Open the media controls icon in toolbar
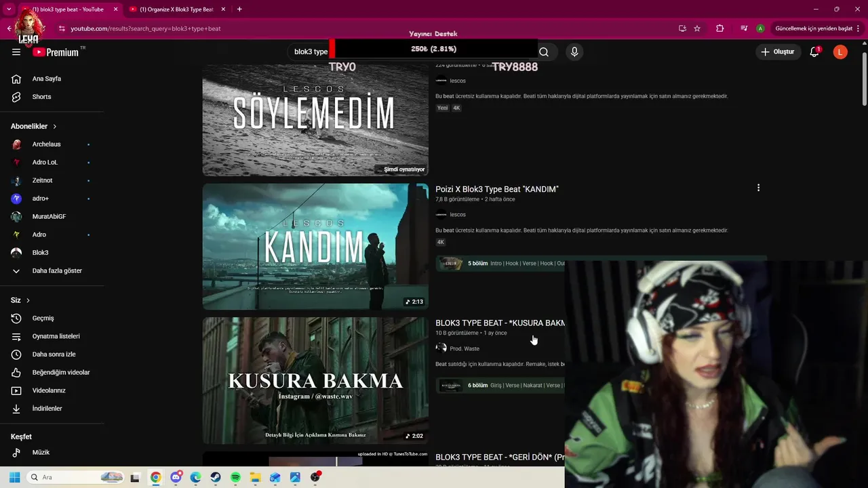Image resolution: width=868 pixels, height=488 pixels. tap(744, 28)
